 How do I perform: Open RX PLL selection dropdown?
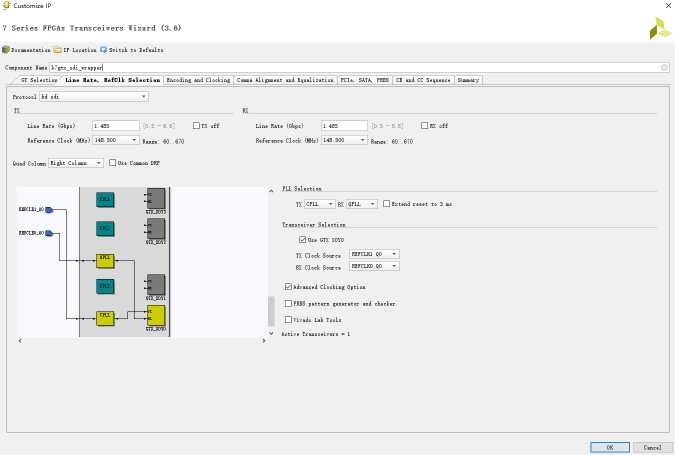point(362,204)
